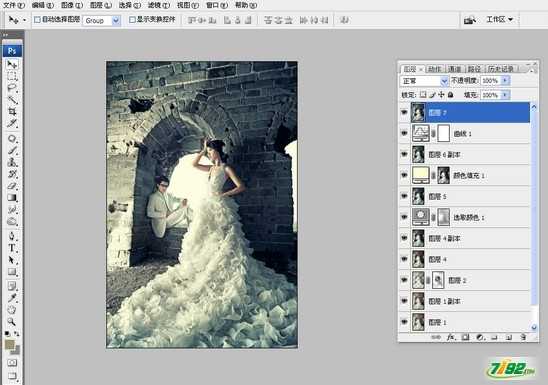Enable the 自动选择图层 checkbox
This screenshot has height=385, width=548.
[37, 20]
